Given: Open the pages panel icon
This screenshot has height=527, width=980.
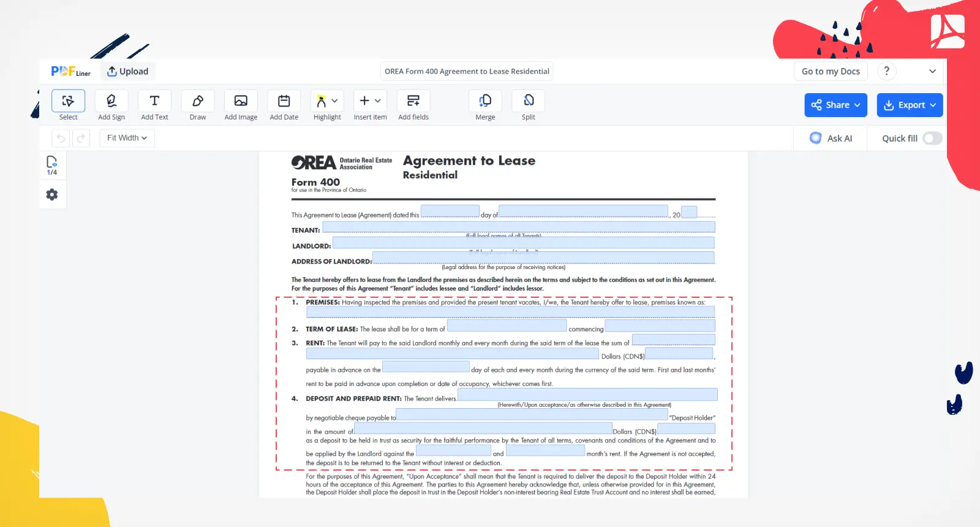Looking at the screenshot, I should tap(52, 165).
